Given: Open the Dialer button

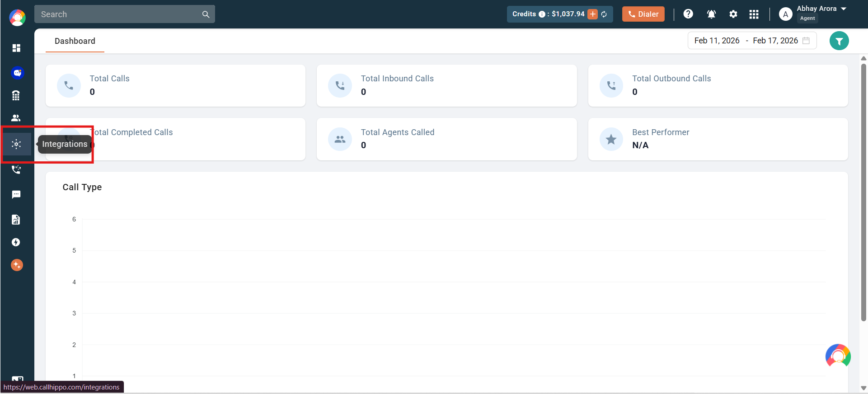Looking at the screenshot, I should (x=643, y=14).
